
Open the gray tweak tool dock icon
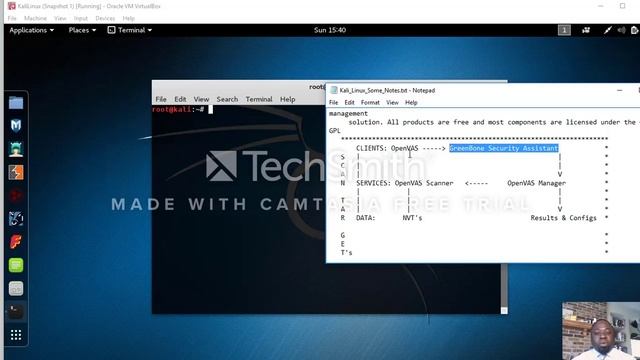click(x=16, y=289)
